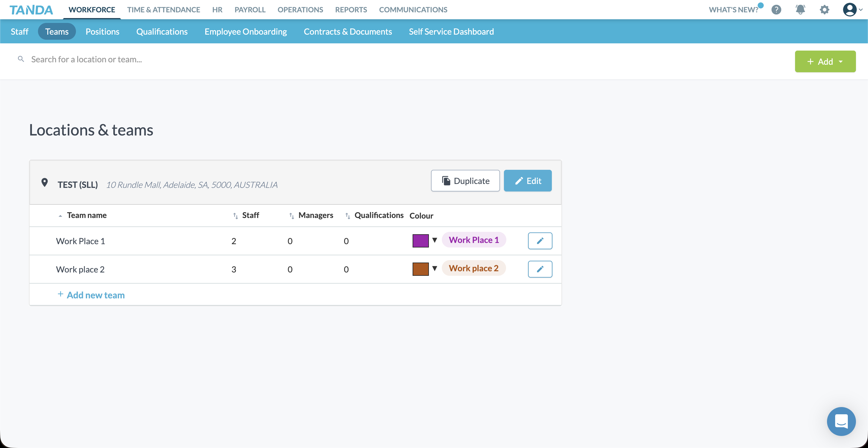
Task: Click the Duplicate button for TEST (SLL)
Action: click(x=465, y=181)
